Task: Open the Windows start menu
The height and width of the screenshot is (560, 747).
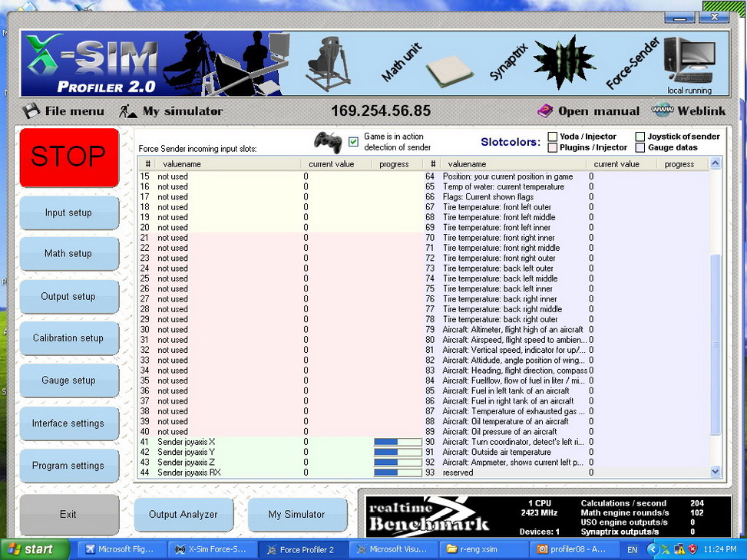Action: tap(35, 549)
